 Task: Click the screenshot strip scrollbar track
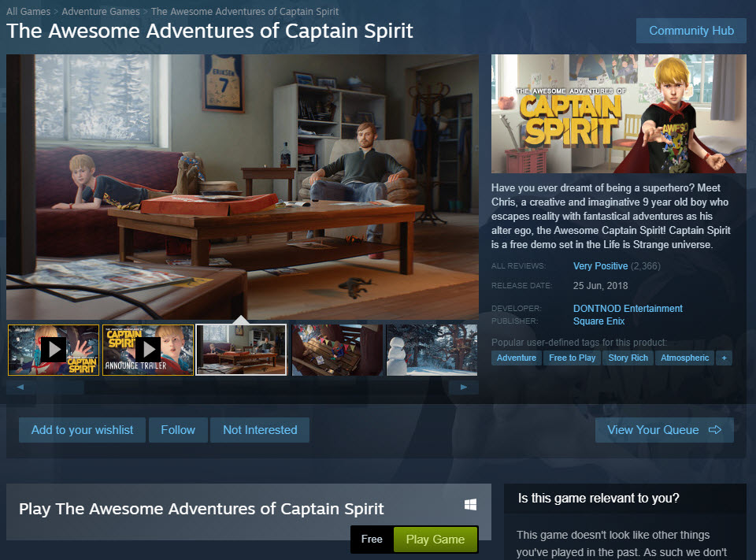coord(265,387)
